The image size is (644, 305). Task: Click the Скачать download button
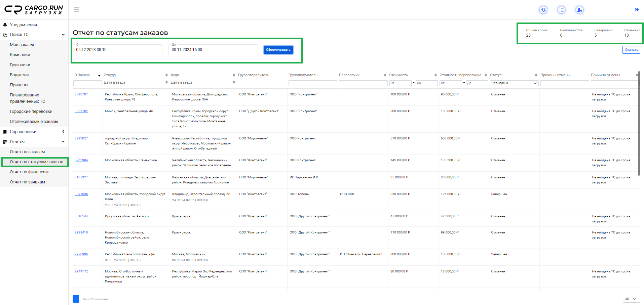pyautogui.click(x=631, y=50)
